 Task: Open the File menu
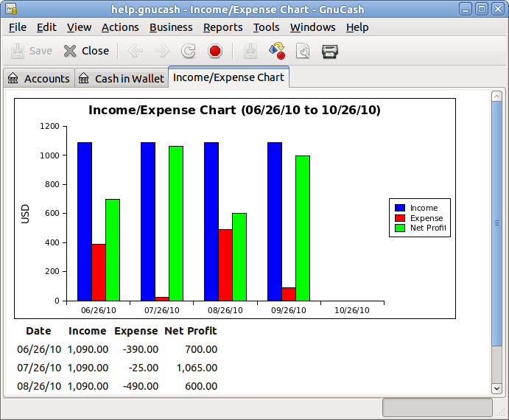pos(18,27)
